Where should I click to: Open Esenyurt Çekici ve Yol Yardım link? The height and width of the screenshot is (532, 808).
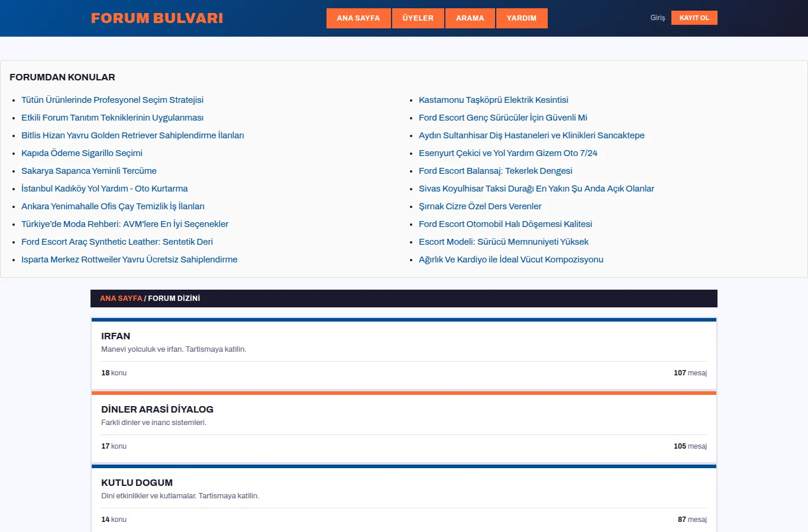508,153
